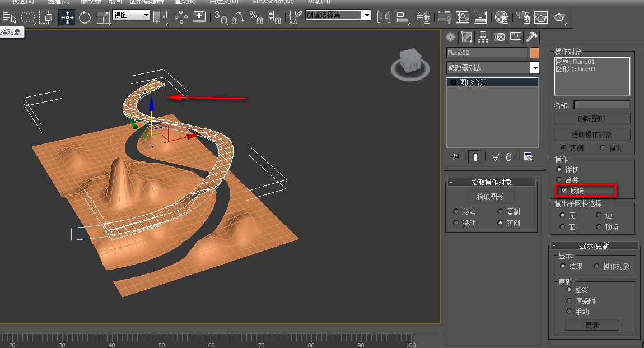Switch to the Hierarchy command panel
644x348 pixels.
click(483, 37)
